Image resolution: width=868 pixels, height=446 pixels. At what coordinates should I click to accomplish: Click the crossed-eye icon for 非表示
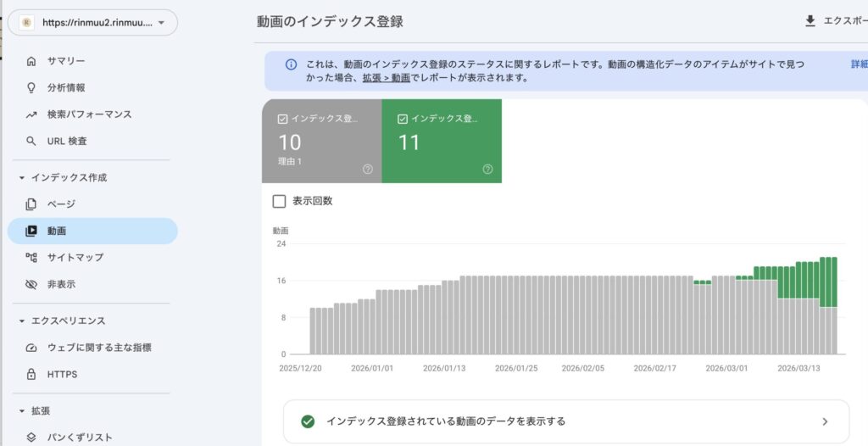(31, 285)
